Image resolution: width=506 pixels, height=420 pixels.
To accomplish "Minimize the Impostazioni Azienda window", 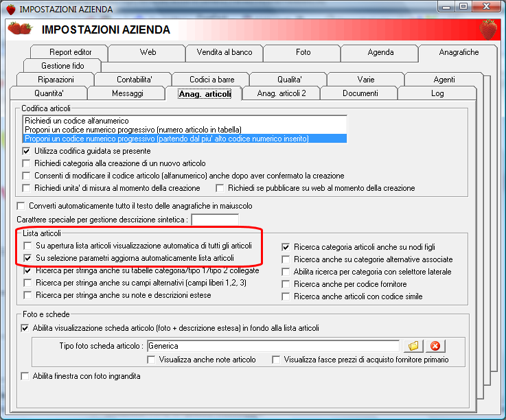I will pyautogui.click(x=446, y=6).
